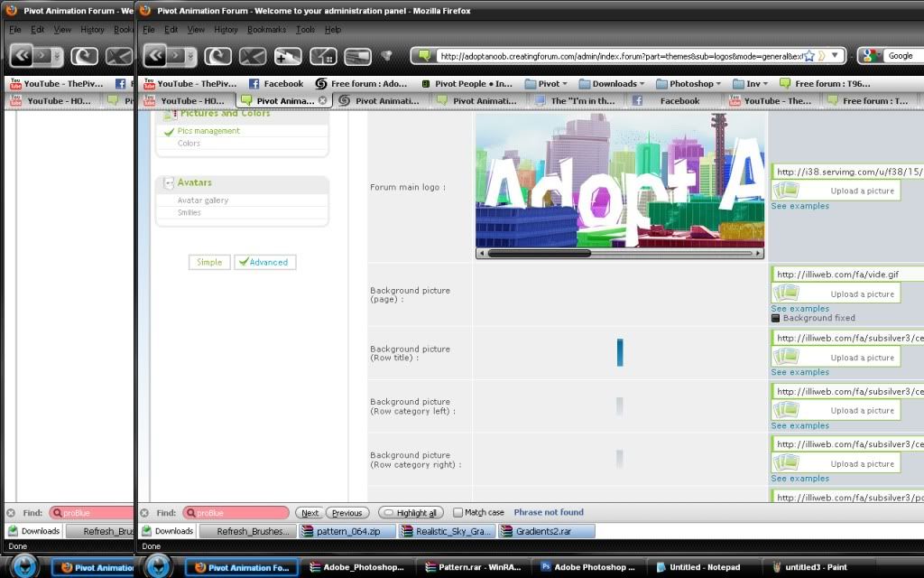Viewport: 924px width, 578px height.
Task: Open the Free forum : T96... bookmark
Action: (825, 84)
